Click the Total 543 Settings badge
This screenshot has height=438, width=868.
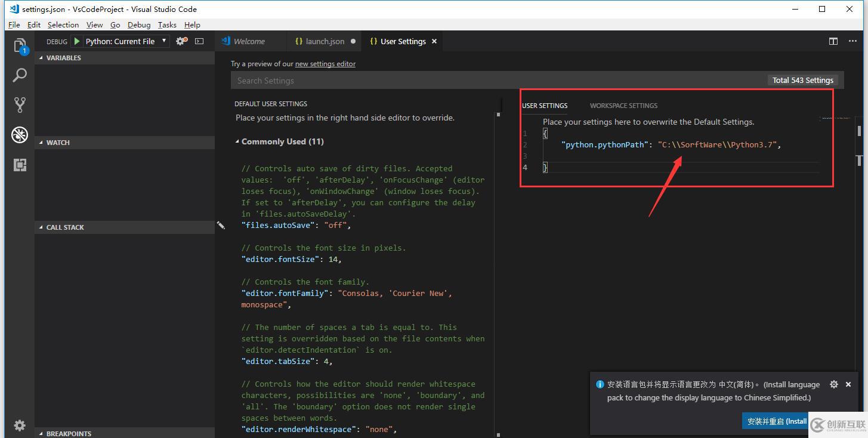[x=803, y=80]
